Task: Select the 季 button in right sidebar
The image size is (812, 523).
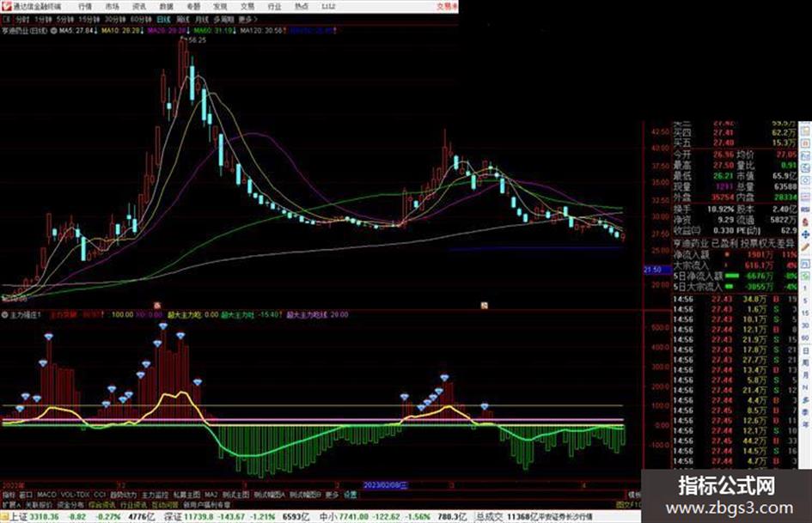Action: click(805, 411)
